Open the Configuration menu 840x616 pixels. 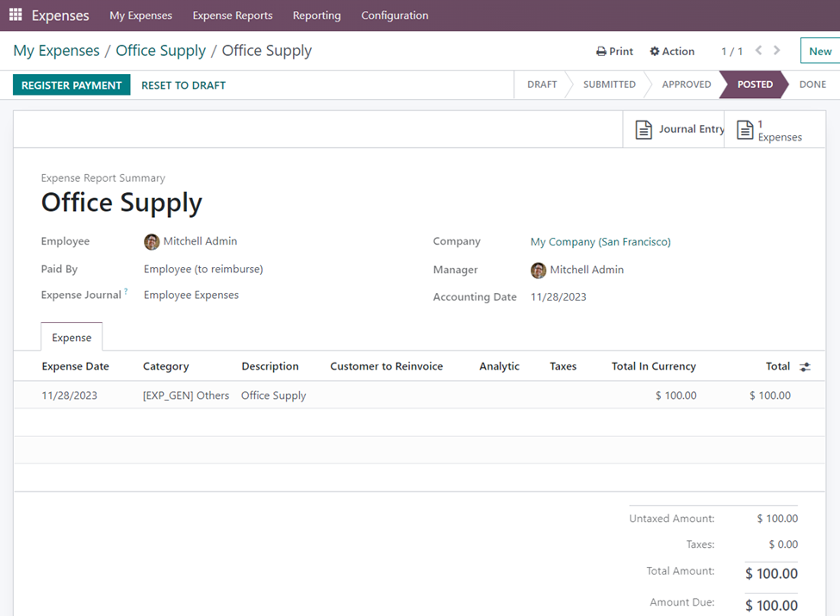[395, 16]
